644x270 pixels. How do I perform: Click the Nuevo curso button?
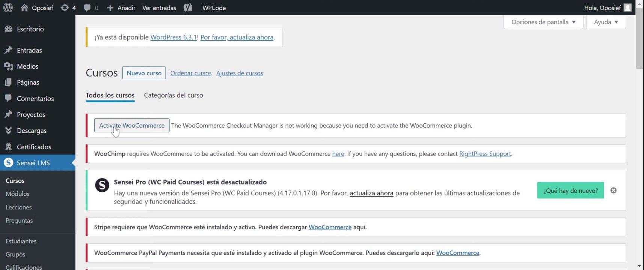coord(144,73)
